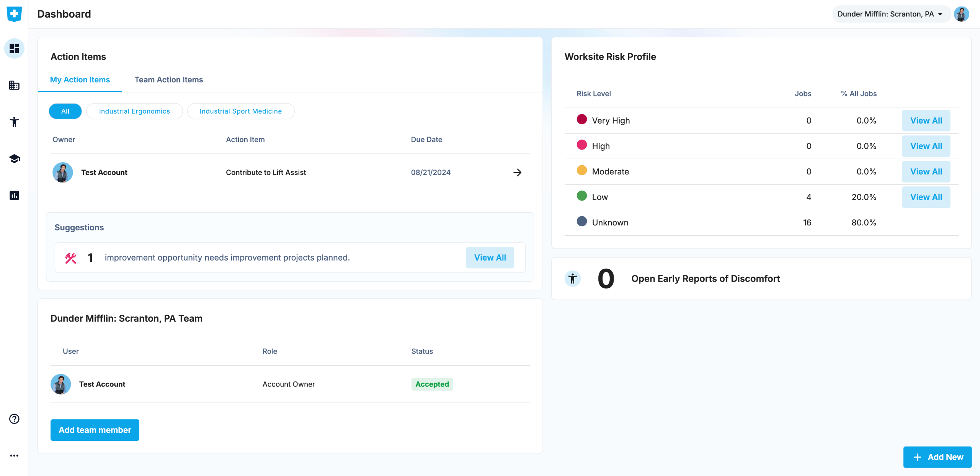Open Contribute to Lift Assist arrow
980x476 pixels.
pyautogui.click(x=517, y=173)
